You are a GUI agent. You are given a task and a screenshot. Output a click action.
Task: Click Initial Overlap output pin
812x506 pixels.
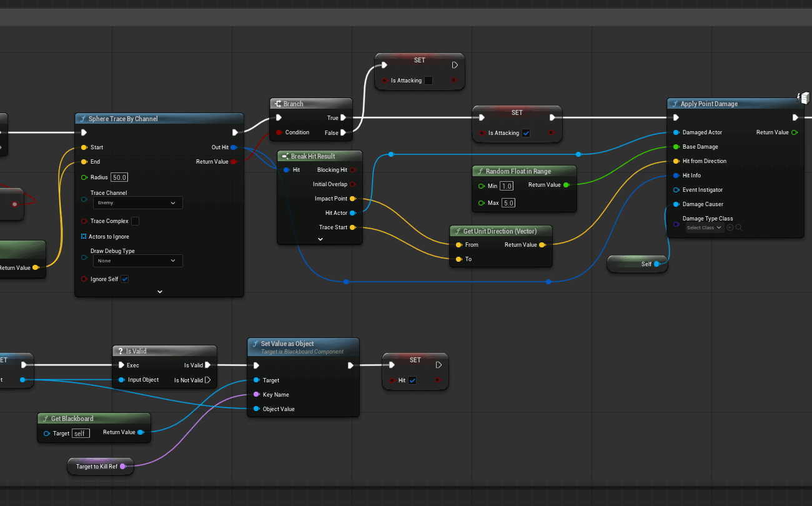(x=352, y=184)
